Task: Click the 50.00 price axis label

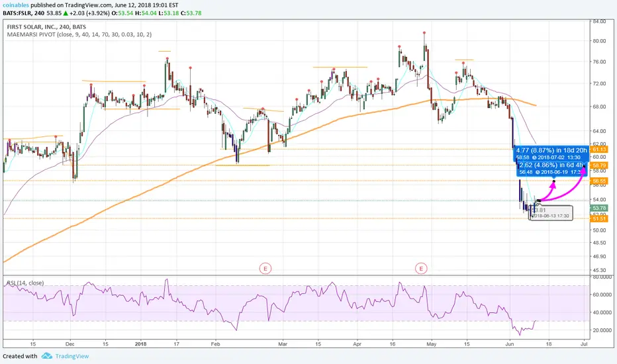Action: point(599,230)
